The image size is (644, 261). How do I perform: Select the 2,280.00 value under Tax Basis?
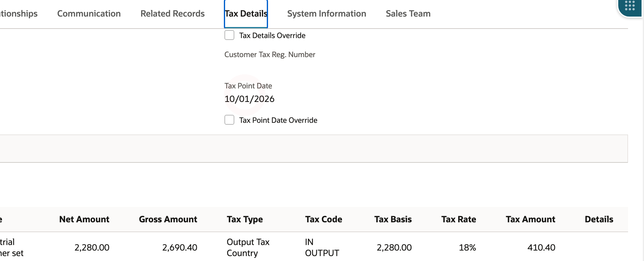click(394, 247)
